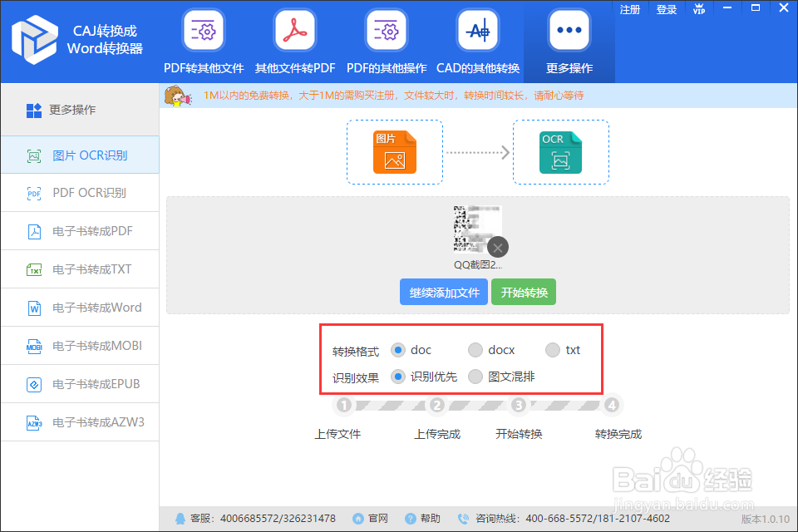The height and width of the screenshot is (532, 798).
Task: Click the 开始转换 button
Action: point(524,292)
